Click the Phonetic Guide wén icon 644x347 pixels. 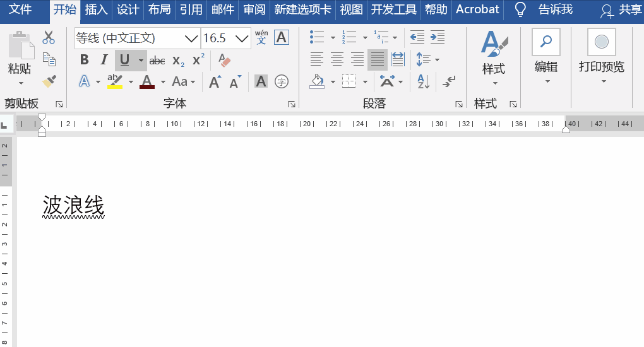pos(261,37)
